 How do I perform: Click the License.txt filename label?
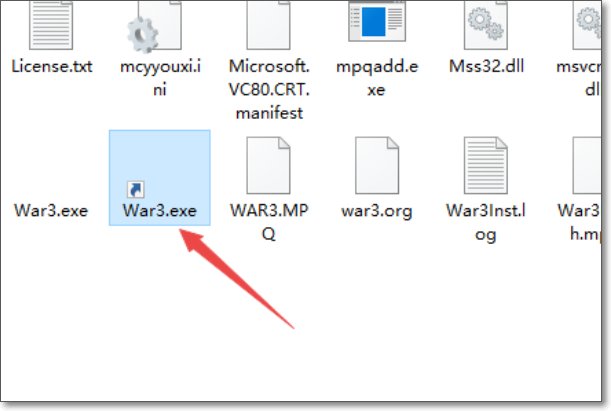coord(52,67)
